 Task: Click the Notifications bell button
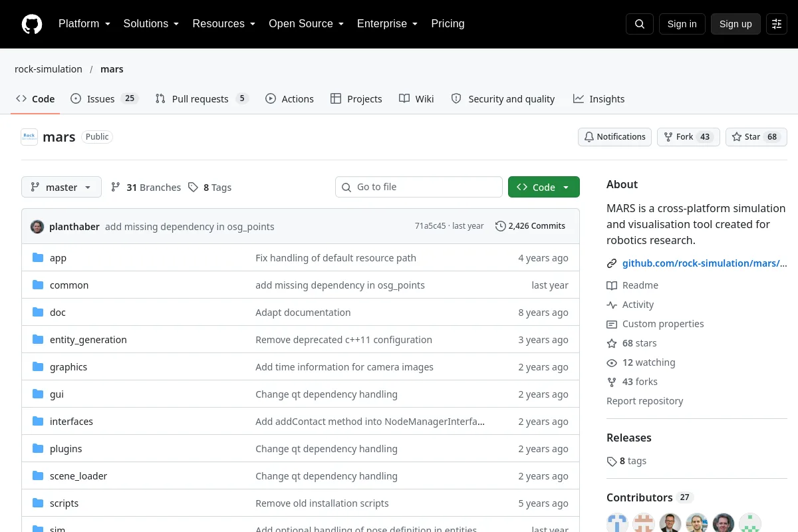point(614,137)
